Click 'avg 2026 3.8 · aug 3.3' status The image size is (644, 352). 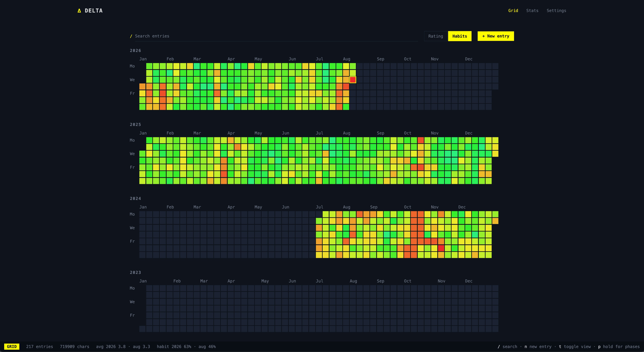pyautogui.click(x=123, y=346)
